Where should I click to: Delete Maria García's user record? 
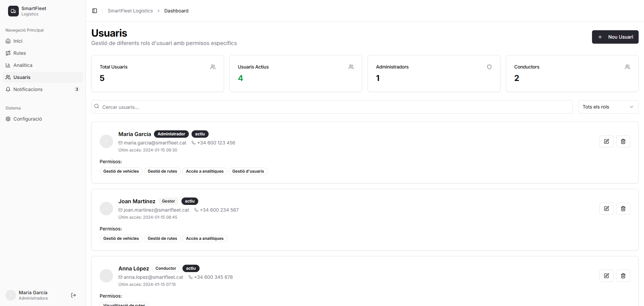coord(623,141)
